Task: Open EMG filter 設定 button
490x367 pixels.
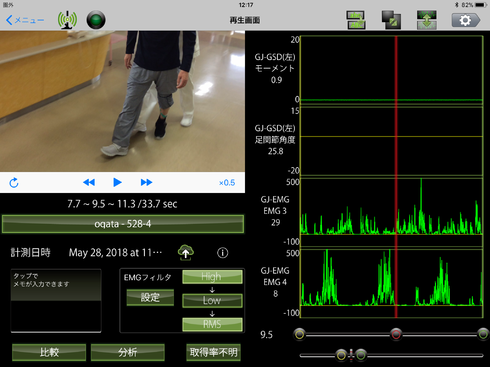Action: pos(150,297)
